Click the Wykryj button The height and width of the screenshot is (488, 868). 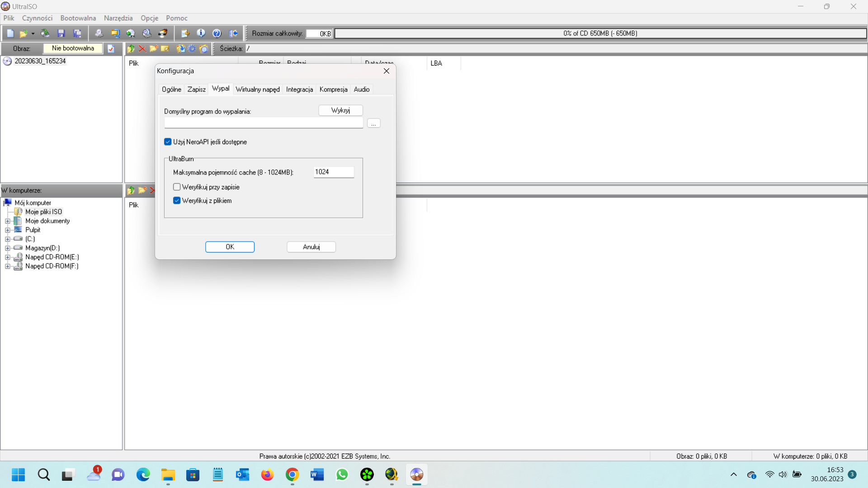(x=340, y=110)
